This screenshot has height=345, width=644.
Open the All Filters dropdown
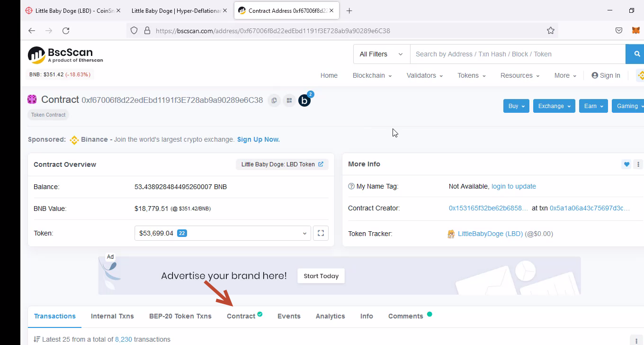[381, 54]
